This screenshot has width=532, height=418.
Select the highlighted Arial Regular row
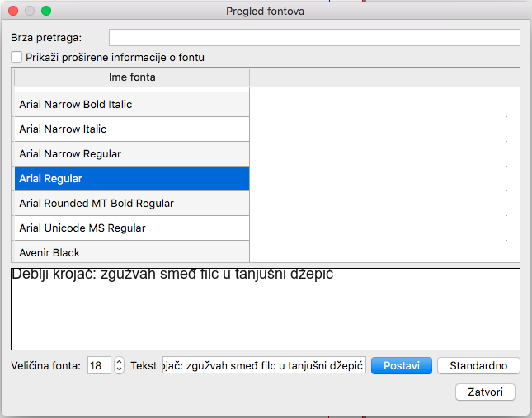(132, 179)
